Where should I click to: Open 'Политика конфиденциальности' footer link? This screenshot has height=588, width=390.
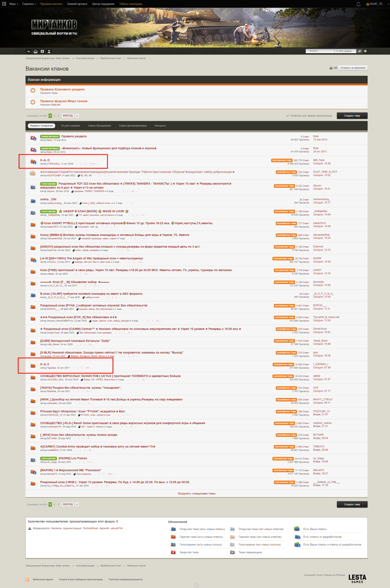(126, 580)
